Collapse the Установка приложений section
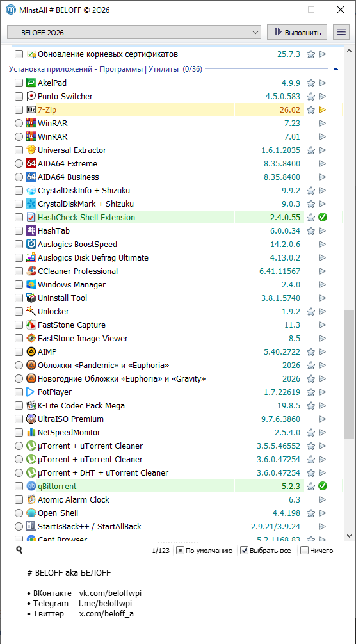The height and width of the screenshot is (644, 356). coord(336,69)
